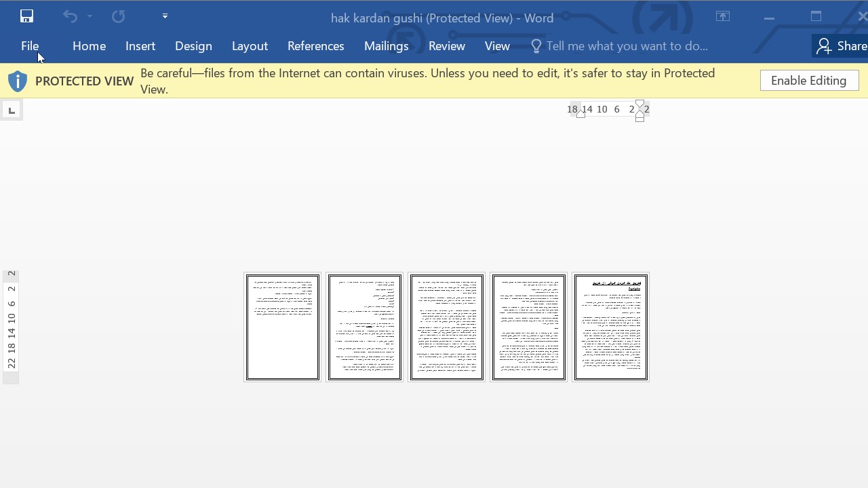This screenshot has width=868, height=488.
Task: Open Customize Quick Access Toolbar dropdown
Action: (165, 16)
